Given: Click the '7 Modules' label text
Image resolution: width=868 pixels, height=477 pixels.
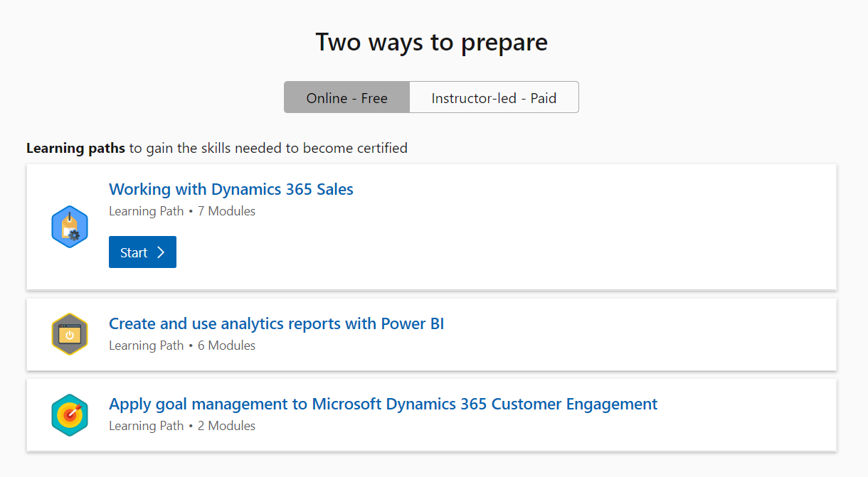Looking at the screenshot, I should coord(226,211).
